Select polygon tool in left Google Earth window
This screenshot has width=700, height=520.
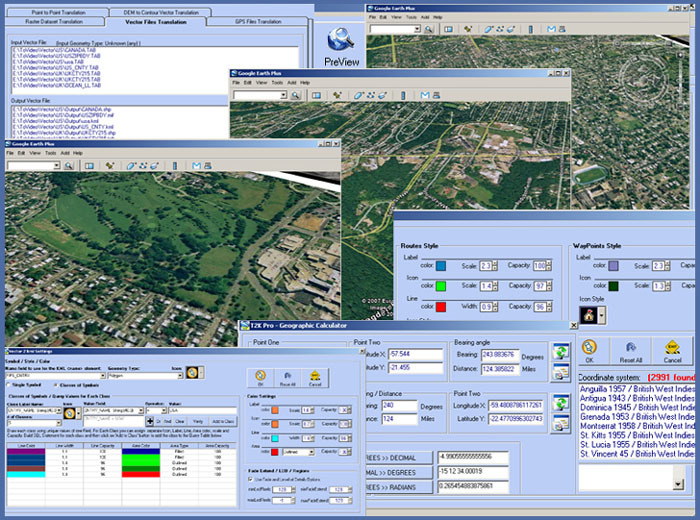point(131,166)
